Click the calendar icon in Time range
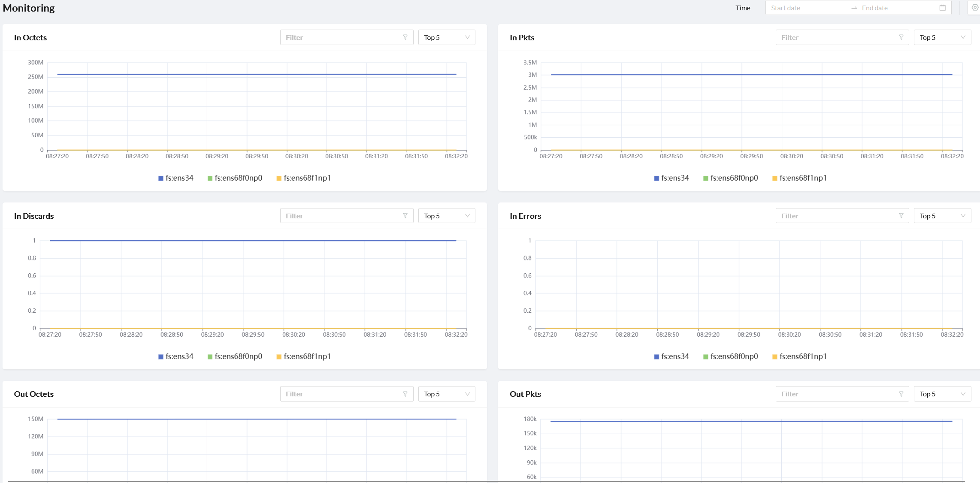Viewport: 980px width, 483px height. tap(942, 8)
